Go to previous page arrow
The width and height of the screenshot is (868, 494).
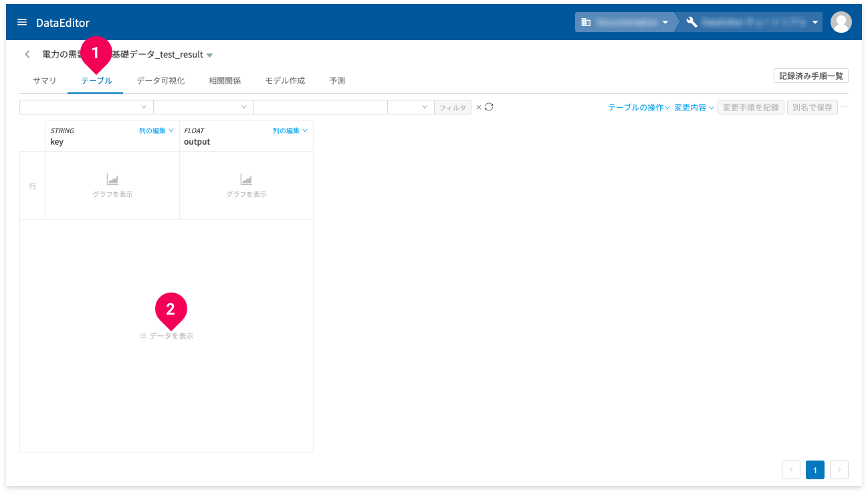click(x=791, y=470)
